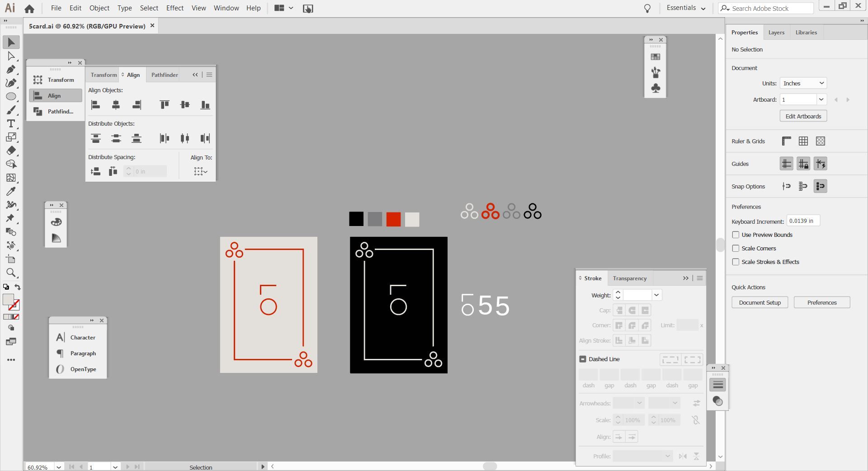Click Horizontal Align Center in the Align panel
Viewport: 868px width, 471px height.
coord(116,104)
